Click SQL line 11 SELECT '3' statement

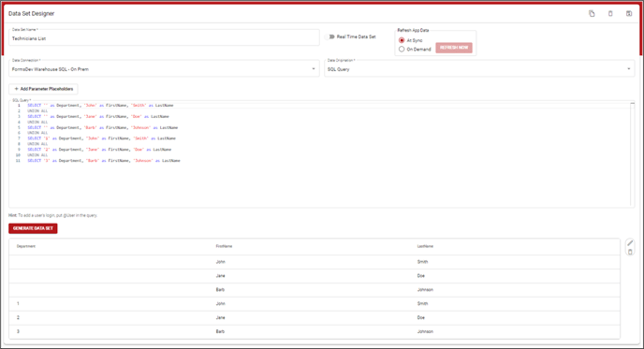coord(104,161)
